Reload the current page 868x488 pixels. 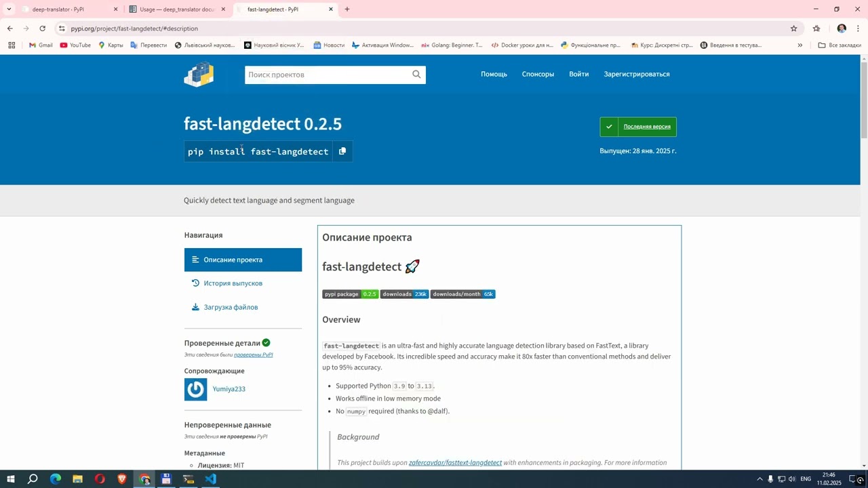coord(42,28)
